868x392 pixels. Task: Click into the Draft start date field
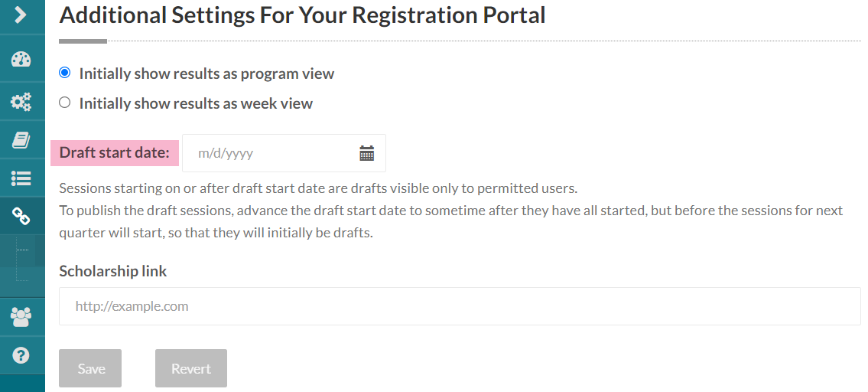click(x=268, y=153)
